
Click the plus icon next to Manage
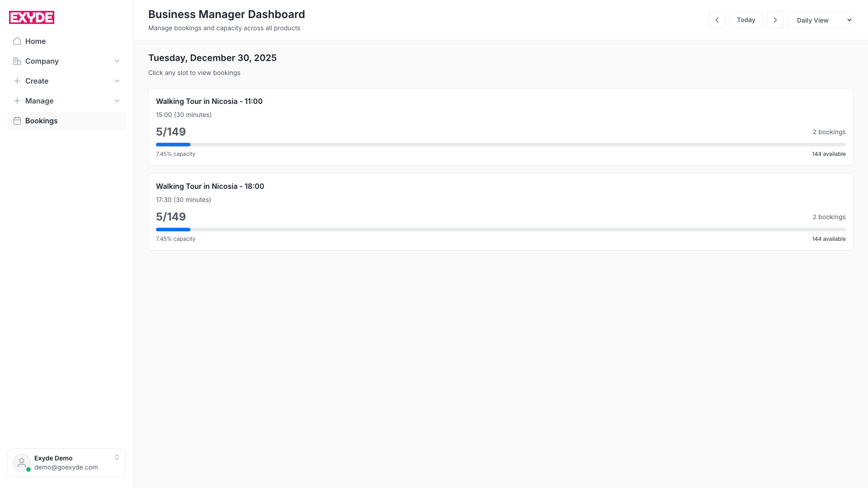(x=17, y=101)
